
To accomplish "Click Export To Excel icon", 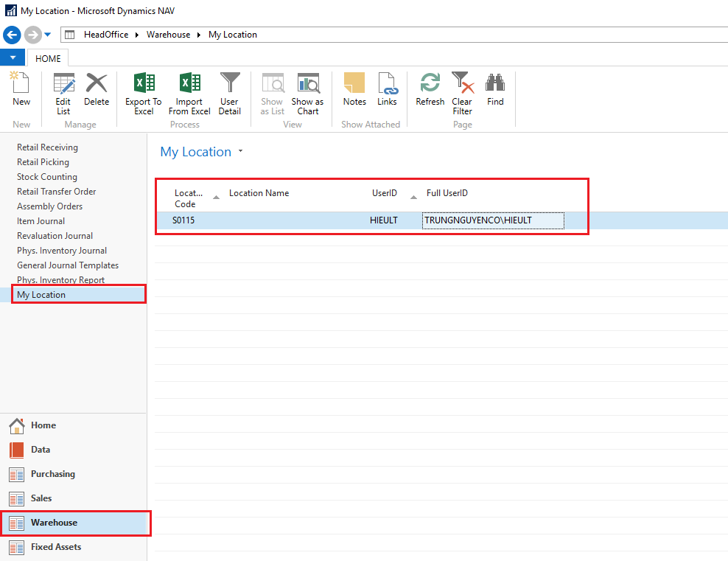I will click(x=144, y=83).
